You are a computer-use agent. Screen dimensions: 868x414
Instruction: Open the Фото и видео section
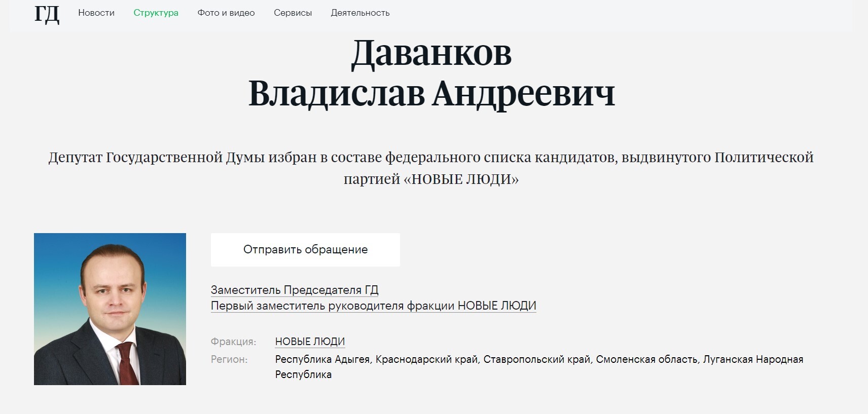(226, 13)
